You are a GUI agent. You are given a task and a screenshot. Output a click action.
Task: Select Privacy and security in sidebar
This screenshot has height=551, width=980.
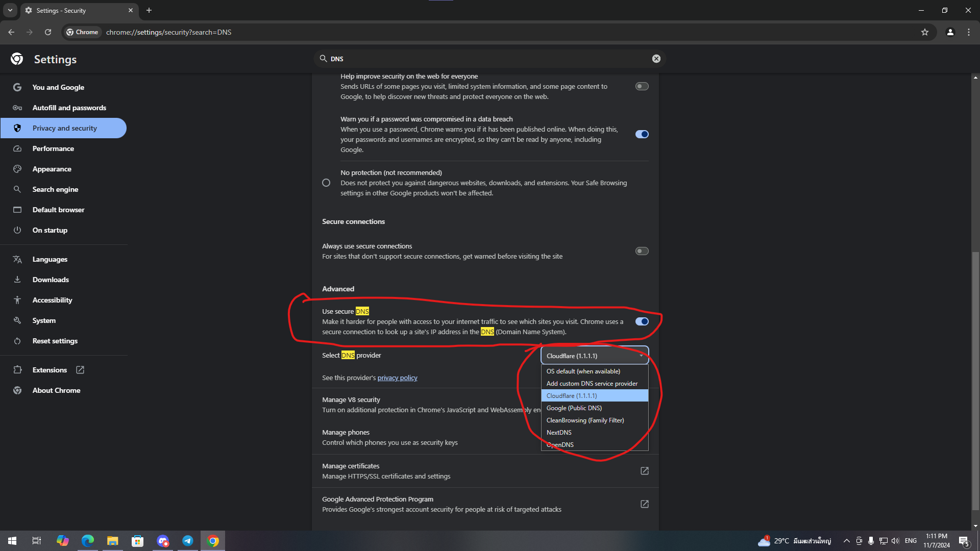64,128
